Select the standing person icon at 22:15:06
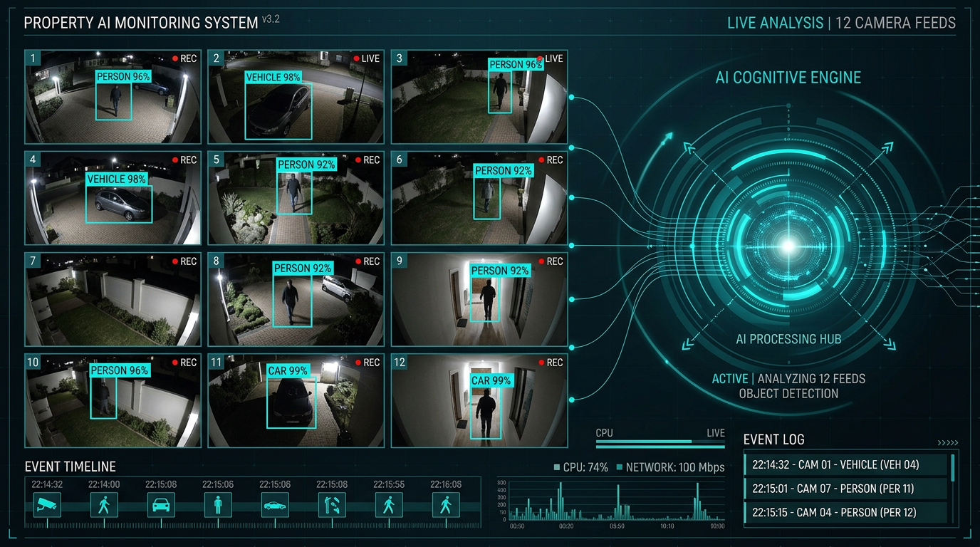 click(x=218, y=505)
